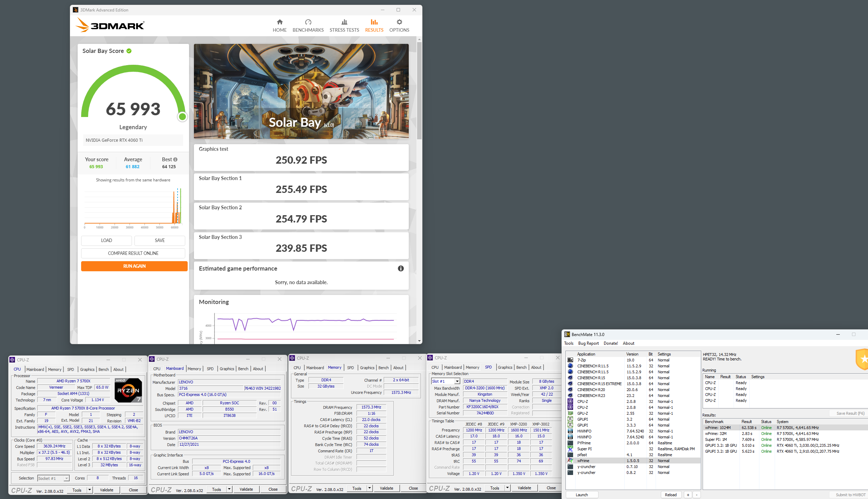Switch to Bench tab in CPU-Z Mainboard window
This screenshot has width=868, height=499.
point(243,369)
